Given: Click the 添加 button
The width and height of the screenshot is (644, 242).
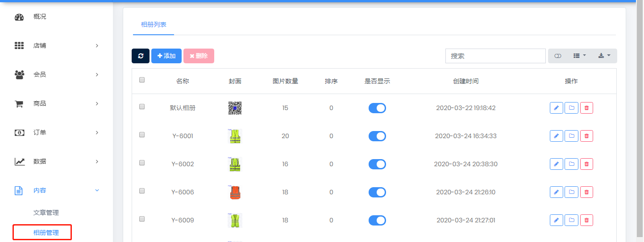Looking at the screenshot, I should [x=166, y=56].
